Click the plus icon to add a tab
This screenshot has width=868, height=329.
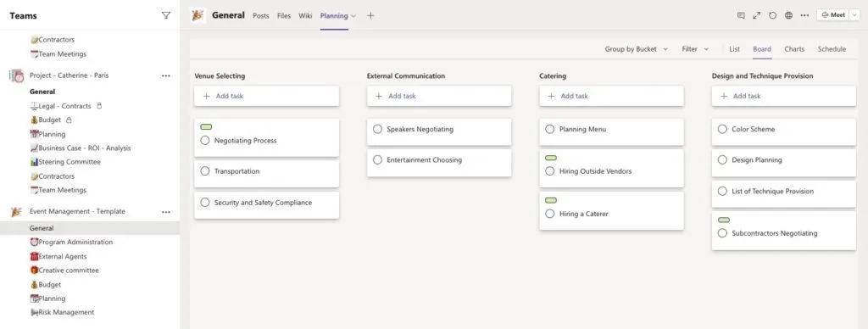click(370, 15)
